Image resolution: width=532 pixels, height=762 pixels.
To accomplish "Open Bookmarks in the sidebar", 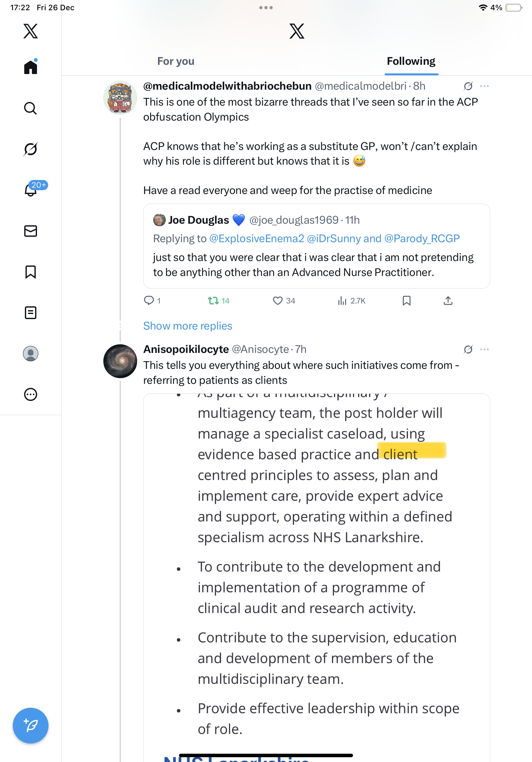I will point(31,272).
